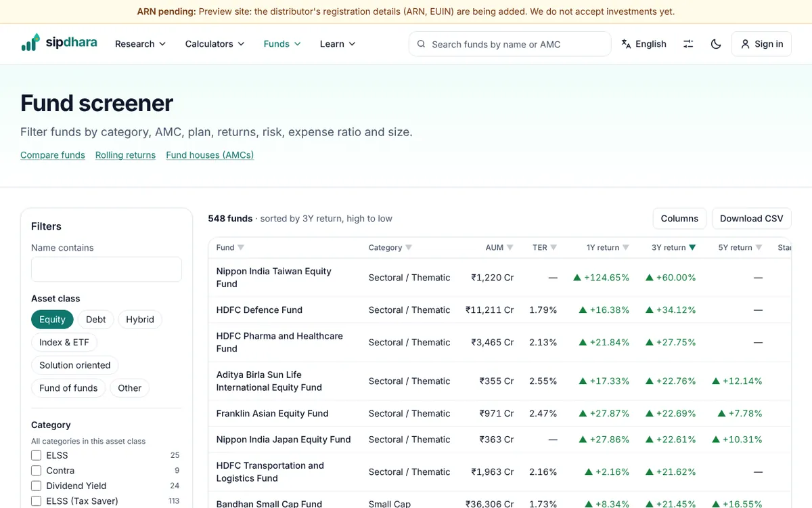Expand the Funds dropdown menu
This screenshot has width=812, height=508.
point(282,44)
